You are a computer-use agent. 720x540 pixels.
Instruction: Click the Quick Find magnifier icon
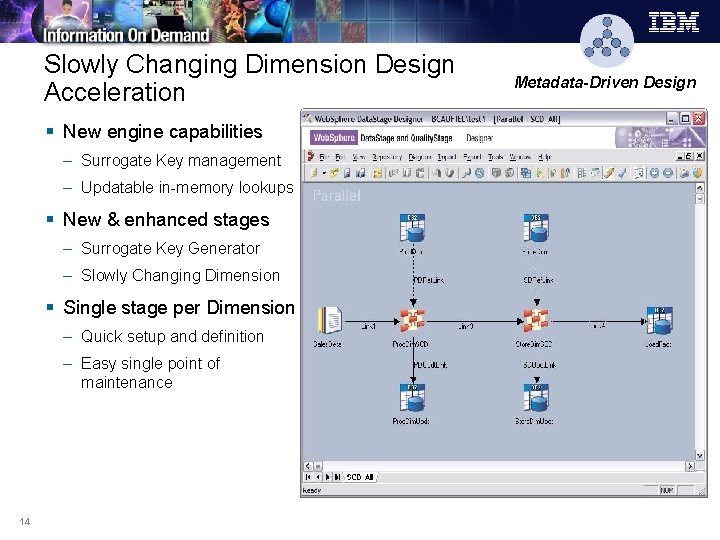click(467, 173)
